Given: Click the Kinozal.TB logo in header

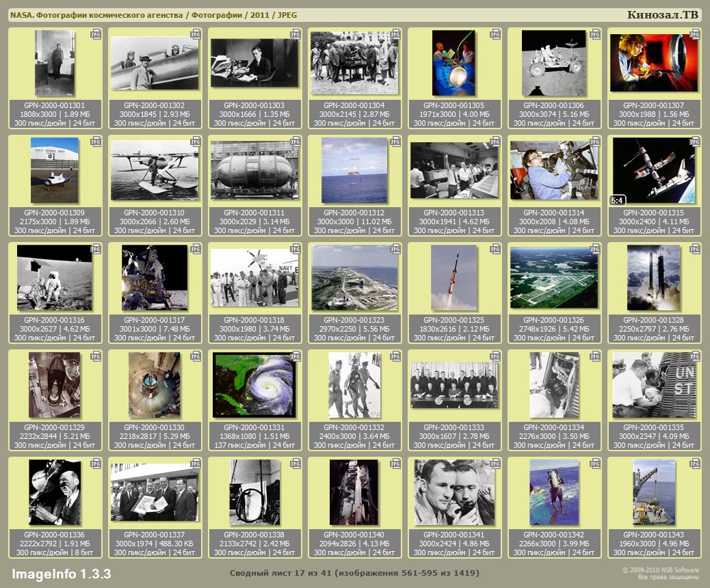Looking at the screenshot, I should (663, 15).
